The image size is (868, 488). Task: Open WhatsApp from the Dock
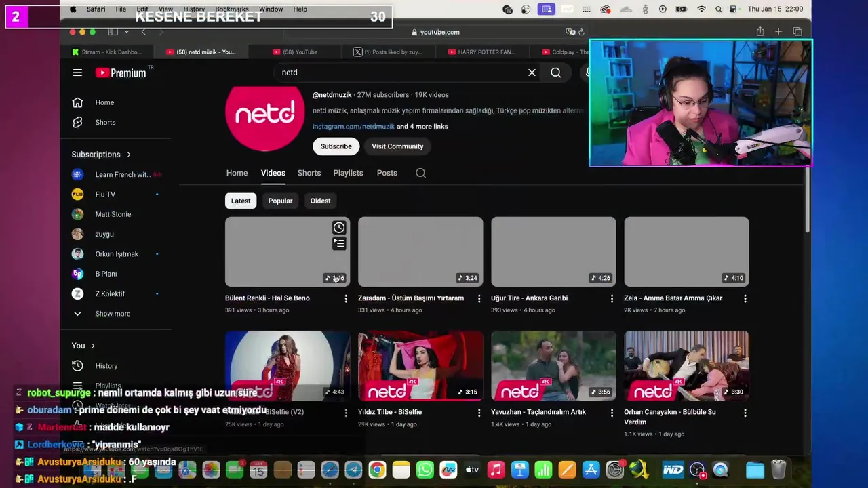[425, 470]
